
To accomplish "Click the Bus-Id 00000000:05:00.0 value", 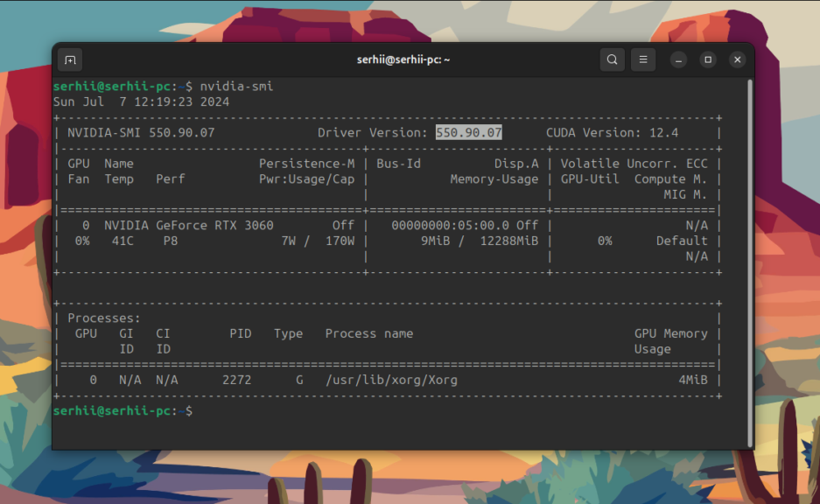I will pos(451,226).
